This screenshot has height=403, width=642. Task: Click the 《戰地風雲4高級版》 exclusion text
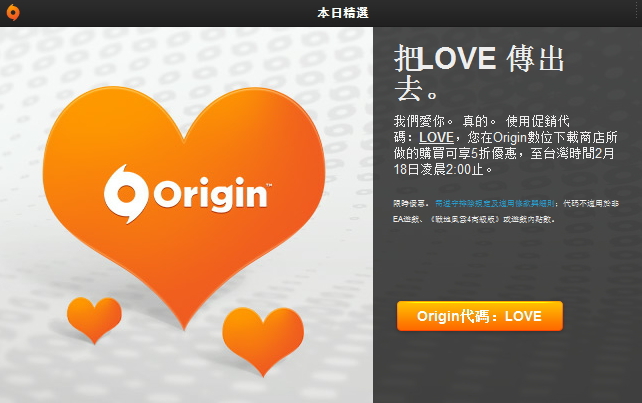point(465,220)
